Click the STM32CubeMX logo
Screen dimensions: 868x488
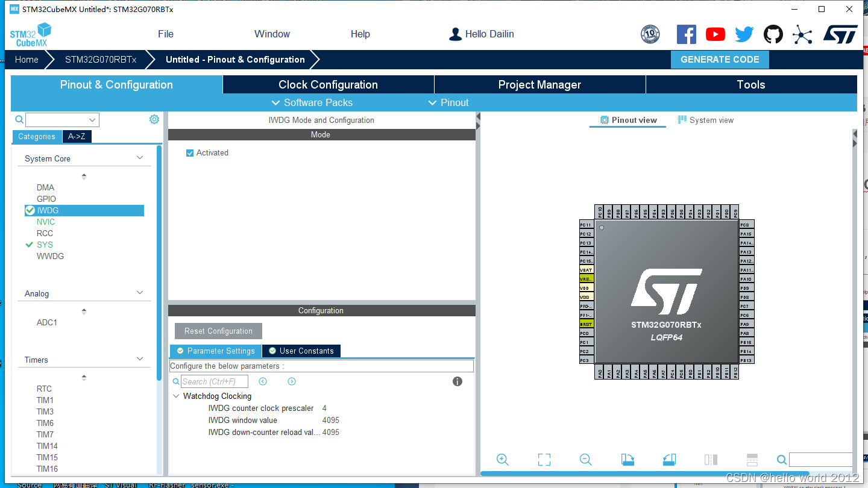[30, 34]
